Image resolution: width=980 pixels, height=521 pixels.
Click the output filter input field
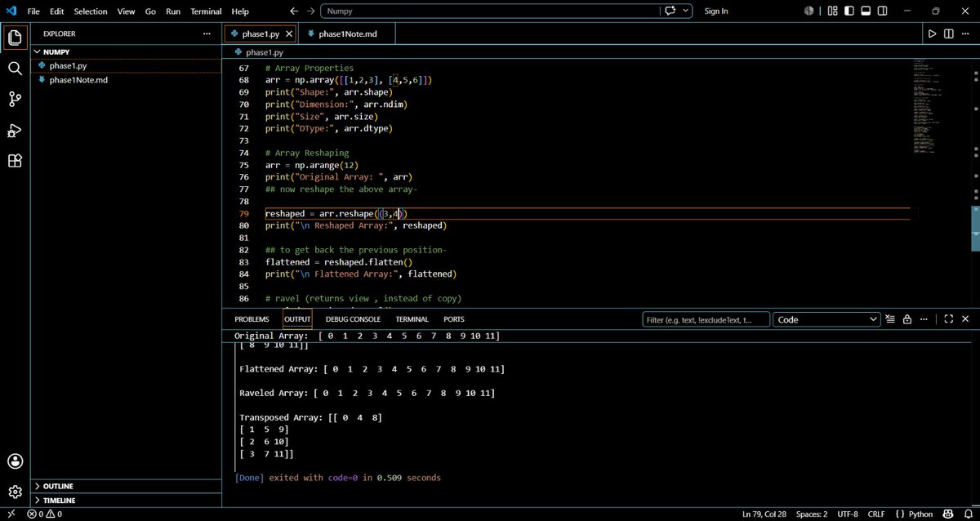[x=706, y=319]
